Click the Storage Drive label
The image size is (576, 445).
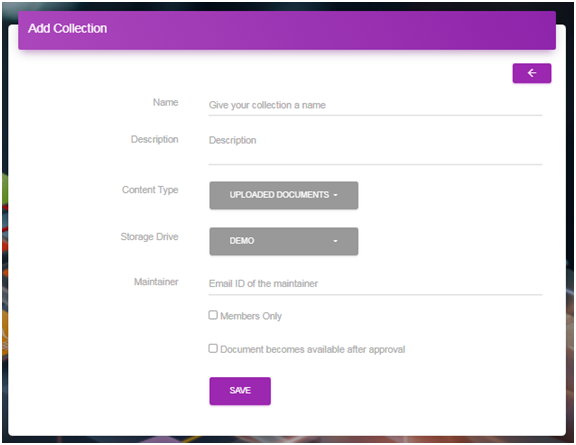click(x=150, y=237)
